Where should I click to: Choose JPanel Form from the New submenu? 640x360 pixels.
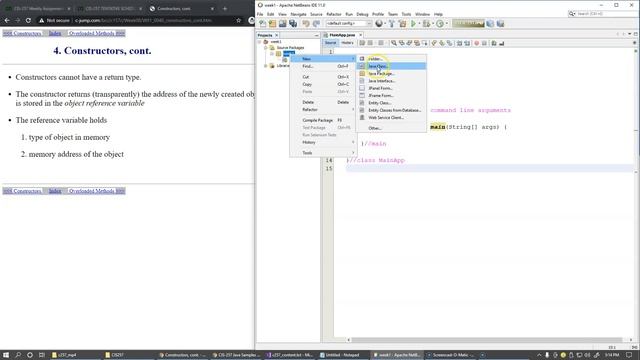tap(391, 88)
